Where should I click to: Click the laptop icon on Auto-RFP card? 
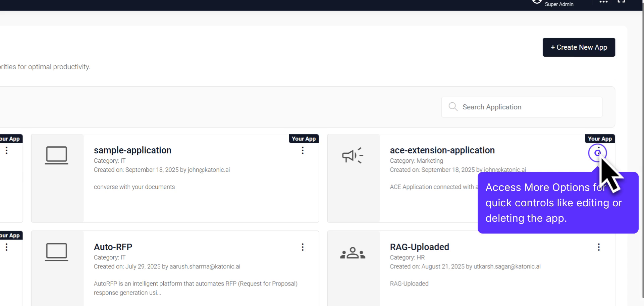click(57, 252)
